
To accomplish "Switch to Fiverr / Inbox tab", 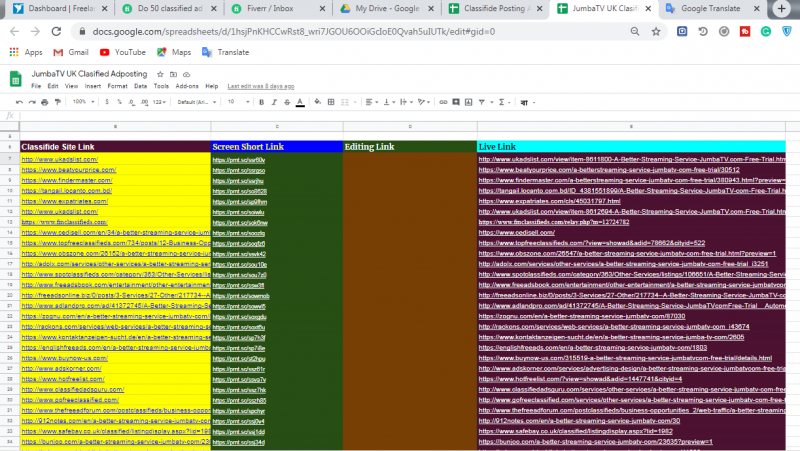I will click(x=278, y=9).
